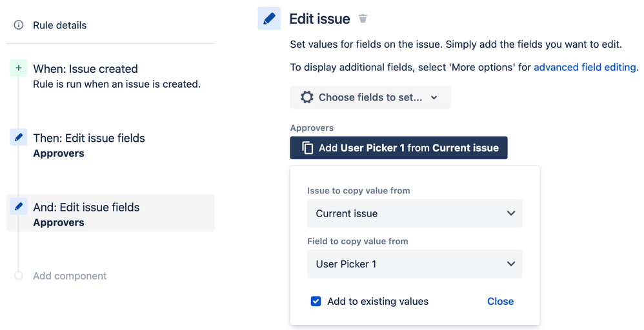Screen dimensions: 644x330
Task: Open Choose fields to set dropdown
Action: tap(370, 97)
